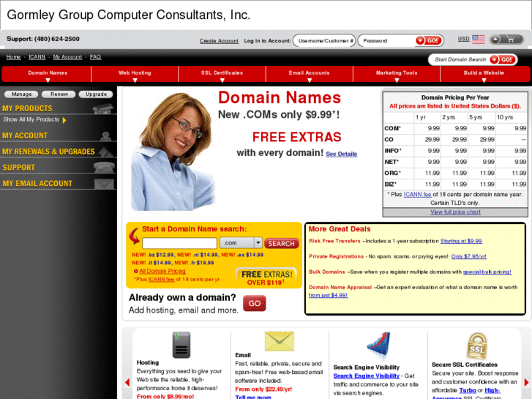Open the View full price chart link
This screenshot has height=399, width=532.
click(455, 212)
